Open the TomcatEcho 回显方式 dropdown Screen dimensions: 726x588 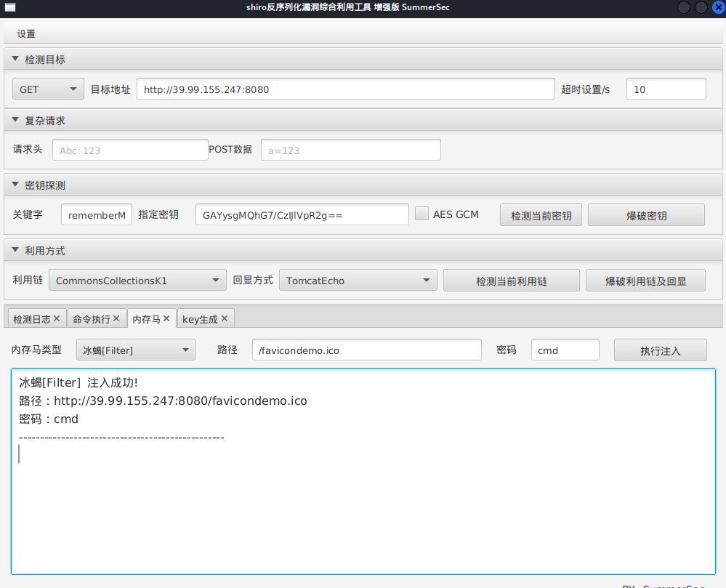coord(358,279)
